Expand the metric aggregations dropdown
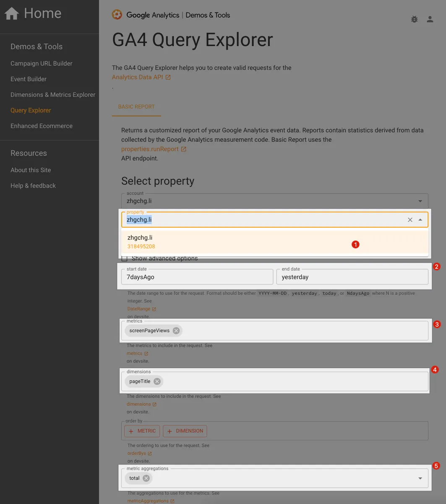 click(x=420, y=478)
